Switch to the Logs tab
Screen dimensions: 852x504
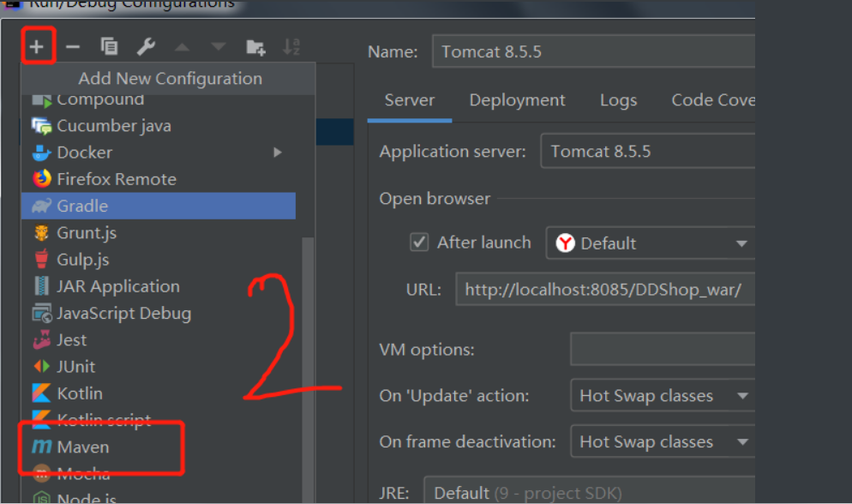(x=618, y=100)
